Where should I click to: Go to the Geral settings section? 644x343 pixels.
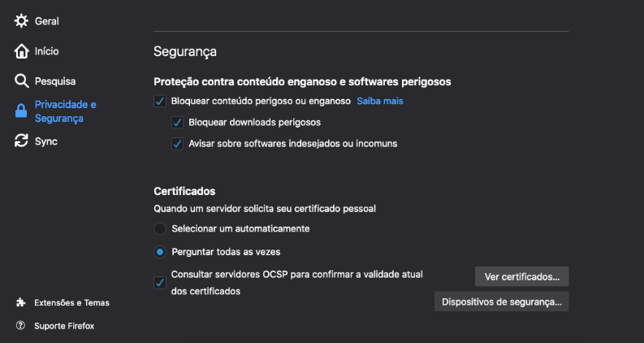46,21
